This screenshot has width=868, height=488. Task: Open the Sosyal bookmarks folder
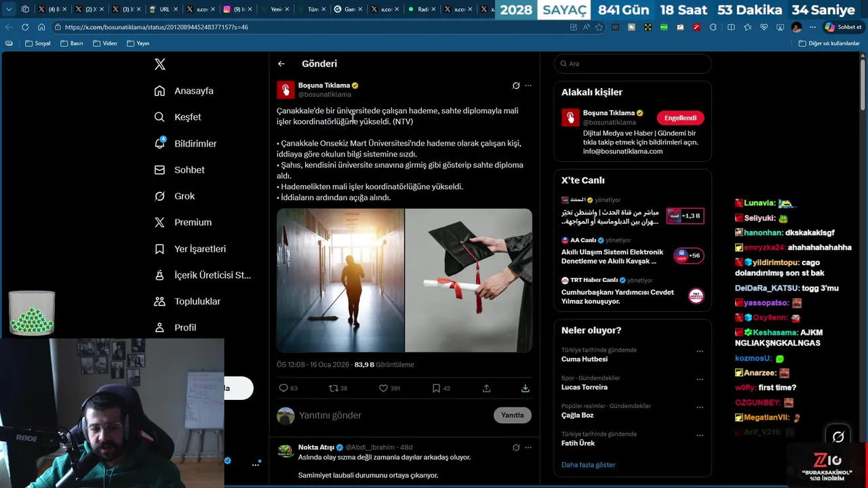click(38, 43)
